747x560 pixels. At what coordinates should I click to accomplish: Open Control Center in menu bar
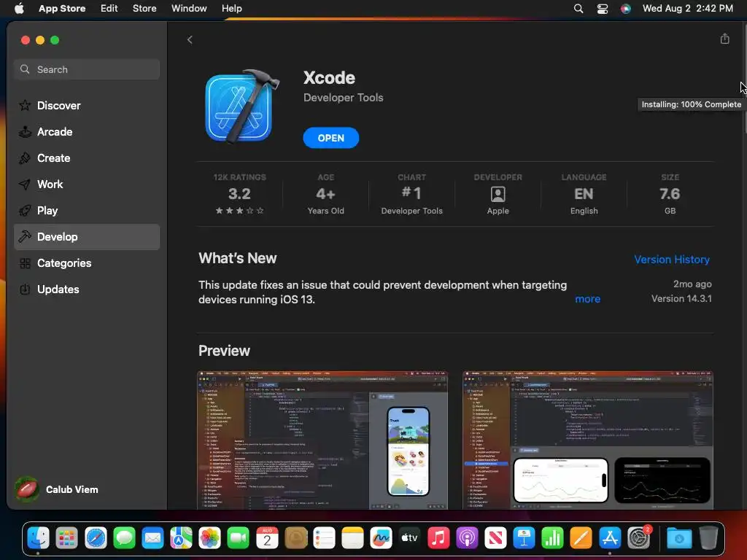(602, 8)
